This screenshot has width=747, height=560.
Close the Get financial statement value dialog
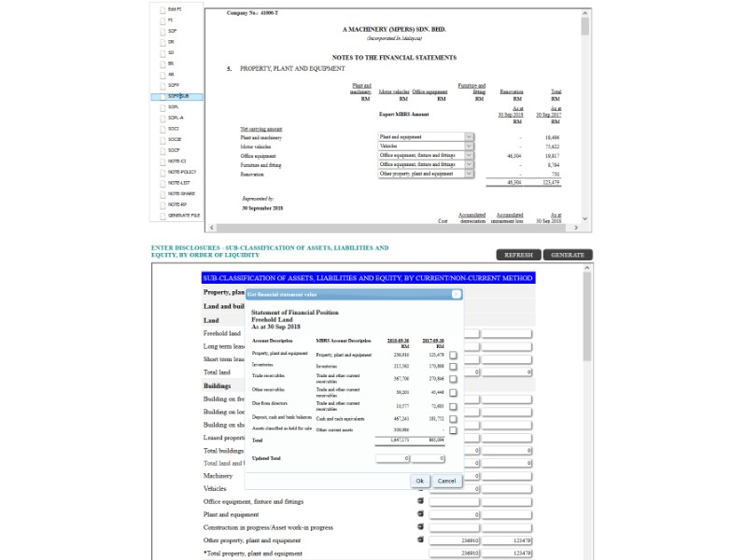(x=456, y=294)
